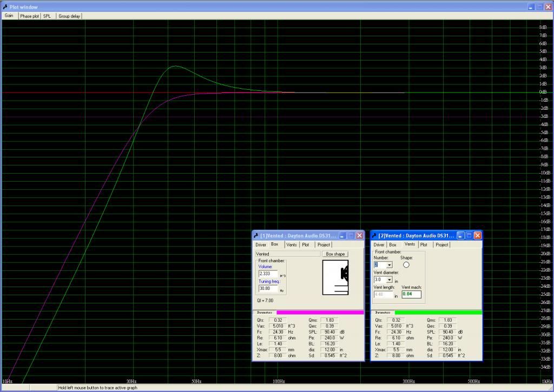Open the Vents tab in [1]Vented window
Image resolution: width=554 pixels, height=392 pixels.
tap(292, 245)
